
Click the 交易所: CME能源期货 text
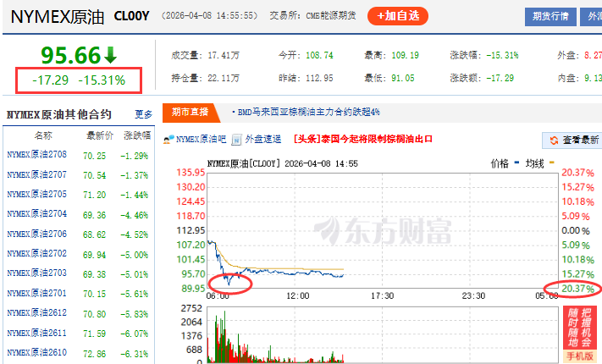point(312,16)
